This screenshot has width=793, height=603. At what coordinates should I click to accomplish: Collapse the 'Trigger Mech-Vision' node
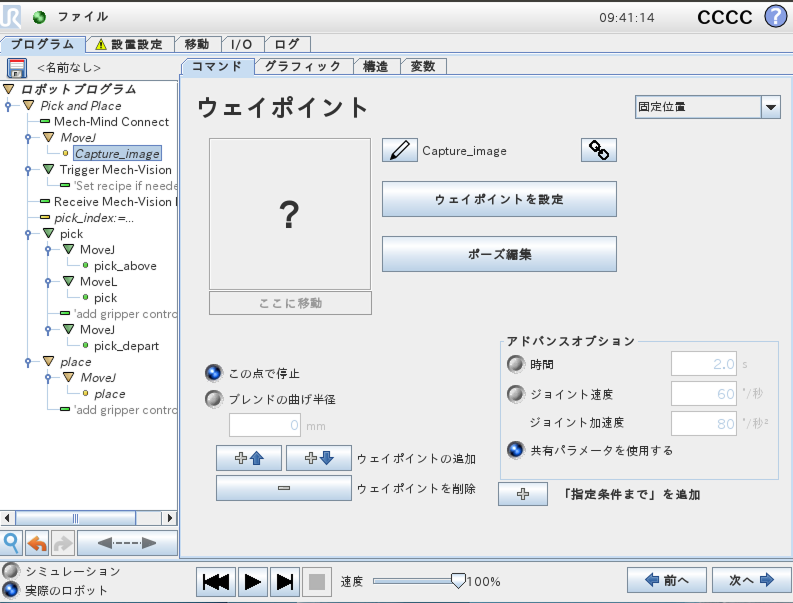point(49,169)
